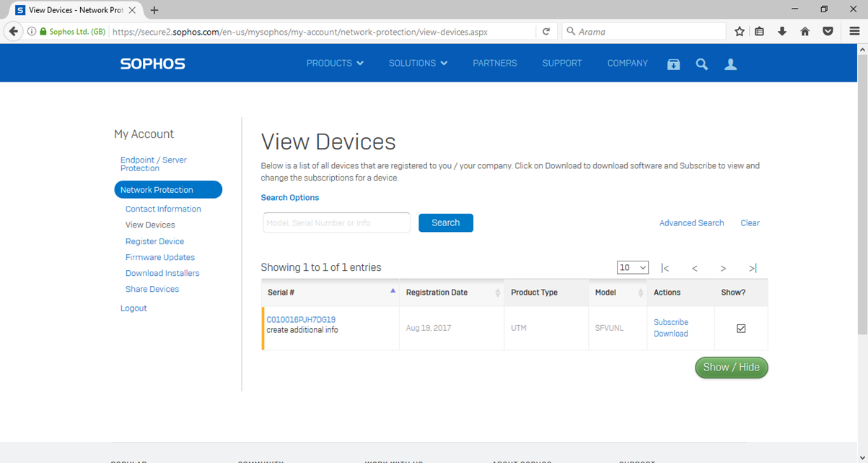Screen dimensions: 868x463
Task: Open the Firefox downloads arrow icon
Action: click(782, 32)
